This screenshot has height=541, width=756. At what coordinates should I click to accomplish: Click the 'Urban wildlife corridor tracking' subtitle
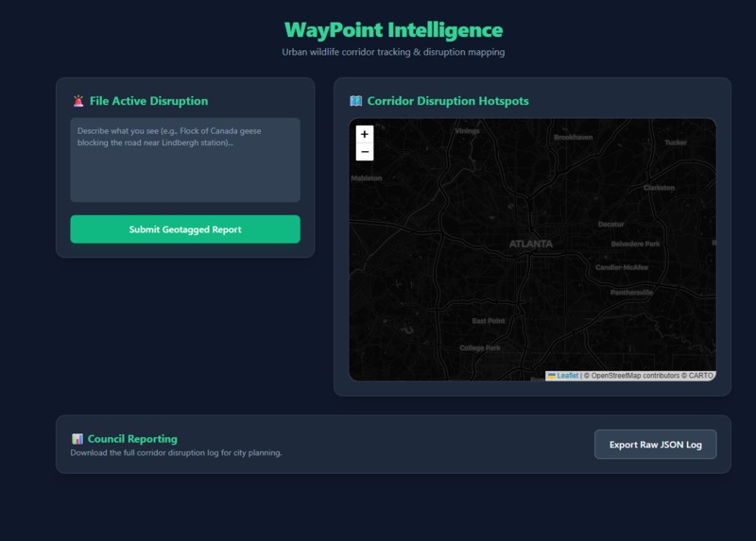coord(393,52)
